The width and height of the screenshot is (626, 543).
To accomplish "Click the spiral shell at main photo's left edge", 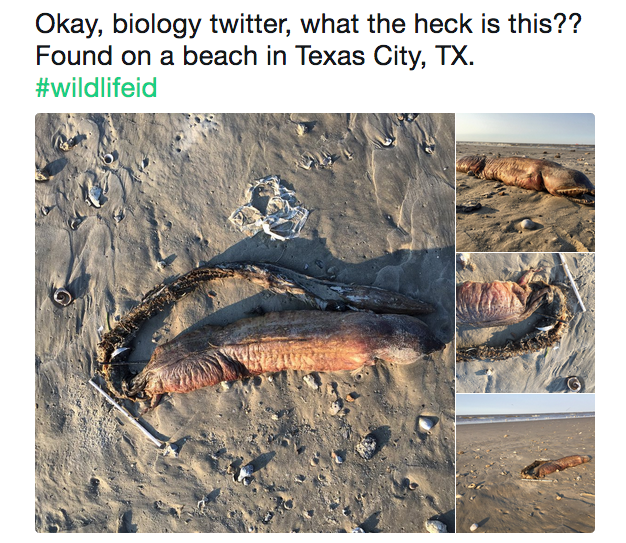I will point(63,296).
